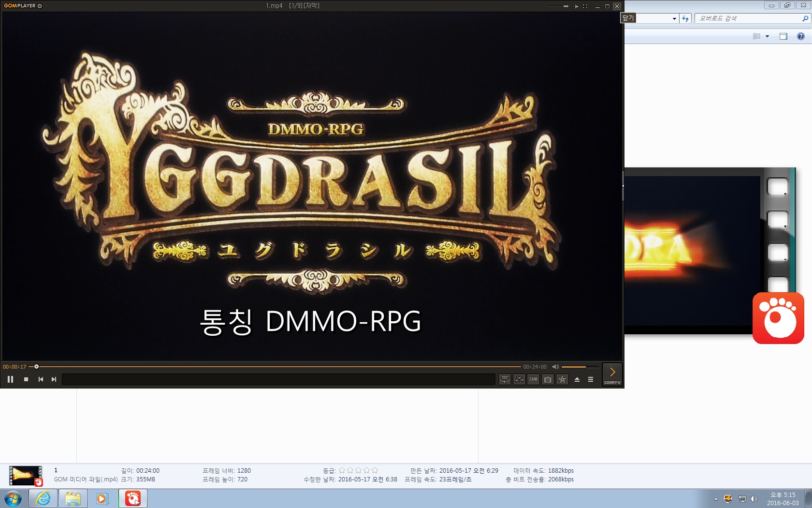Toggle subtitles with the SUB button
812x508 pixels.
point(533,379)
